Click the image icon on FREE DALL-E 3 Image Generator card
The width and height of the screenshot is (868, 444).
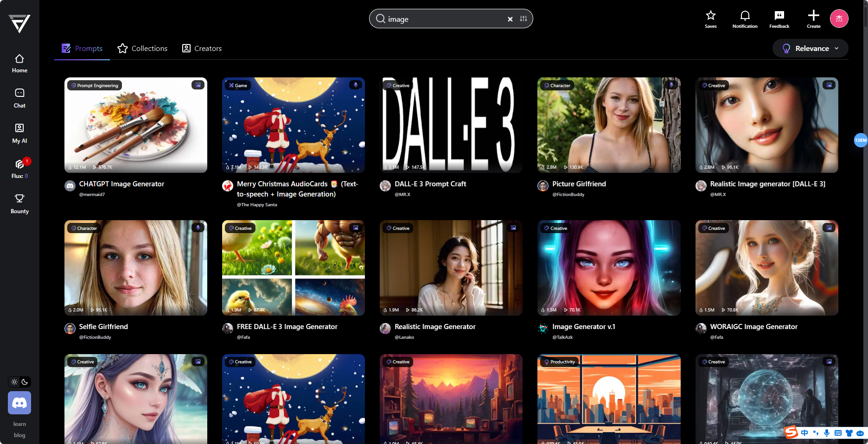(356, 228)
